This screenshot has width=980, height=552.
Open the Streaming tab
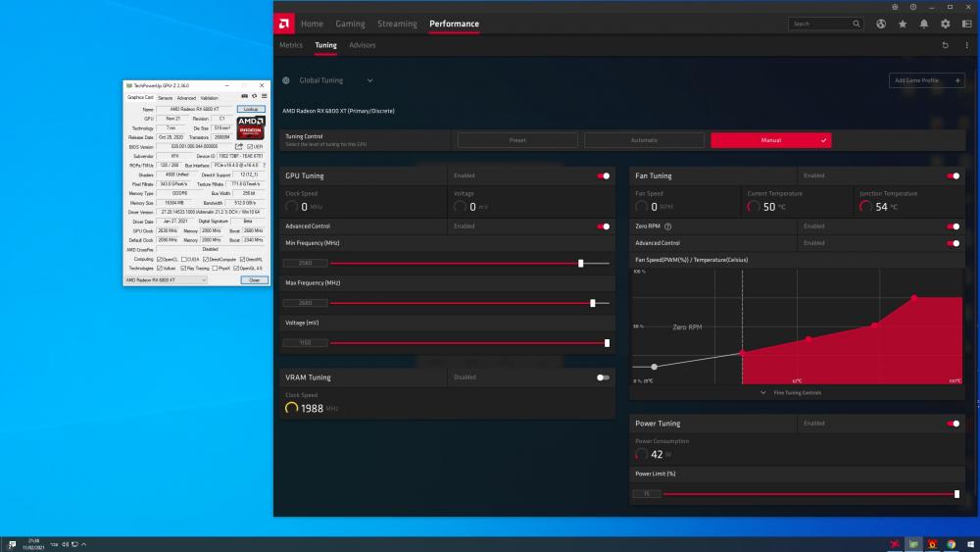[397, 24]
